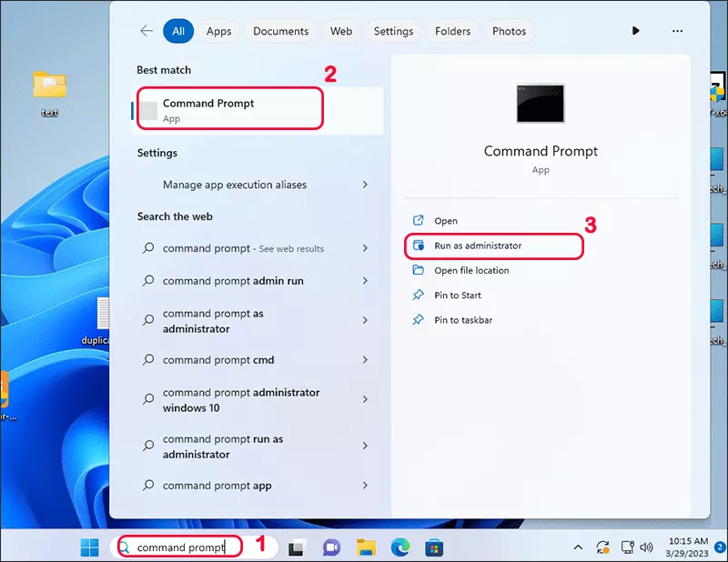Open Microsoft Store from the taskbar
This screenshot has height=562, width=728.
(435, 547)
